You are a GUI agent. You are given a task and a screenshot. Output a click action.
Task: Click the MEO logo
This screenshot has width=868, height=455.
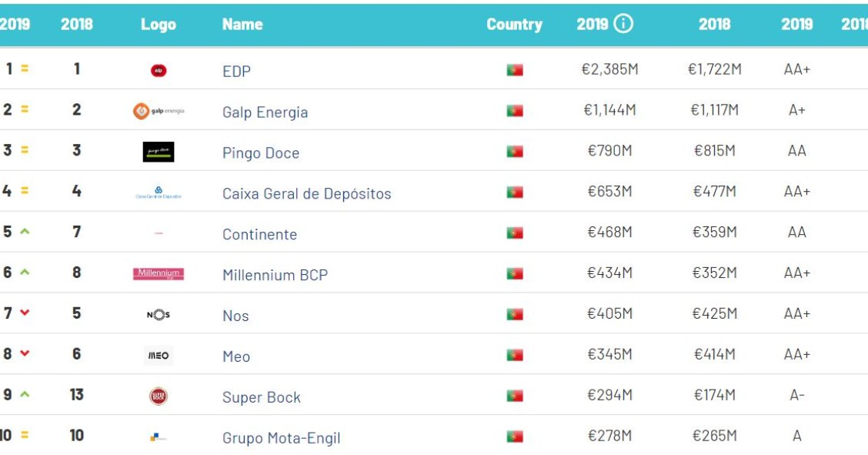159,355
